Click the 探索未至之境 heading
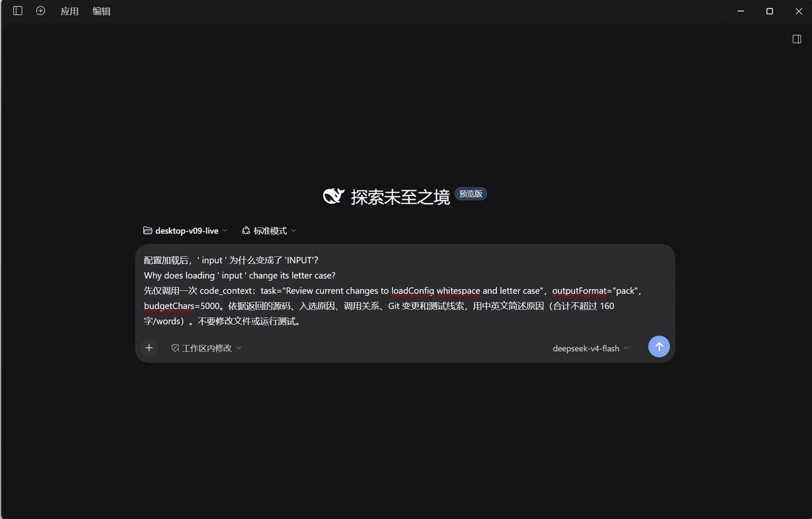Screen dimensions: 812x519 [x=400, y=197]
